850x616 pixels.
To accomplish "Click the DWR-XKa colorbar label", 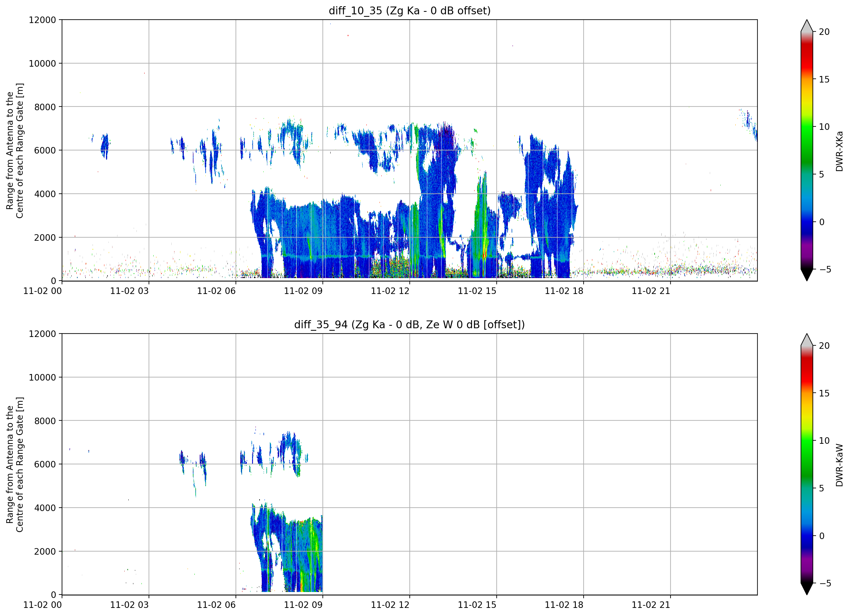I will click(x=839, y=151).
